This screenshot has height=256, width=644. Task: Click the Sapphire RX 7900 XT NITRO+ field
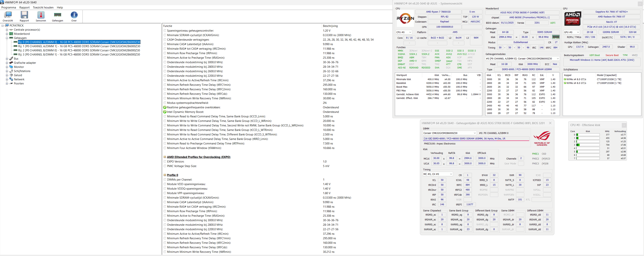point(611,12)
